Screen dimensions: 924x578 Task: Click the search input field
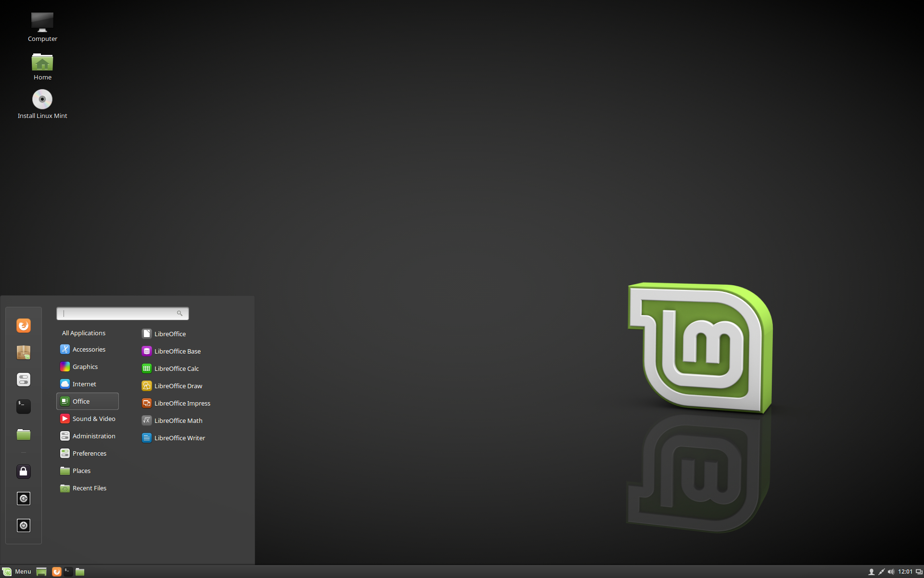click(x=122, y=313)
